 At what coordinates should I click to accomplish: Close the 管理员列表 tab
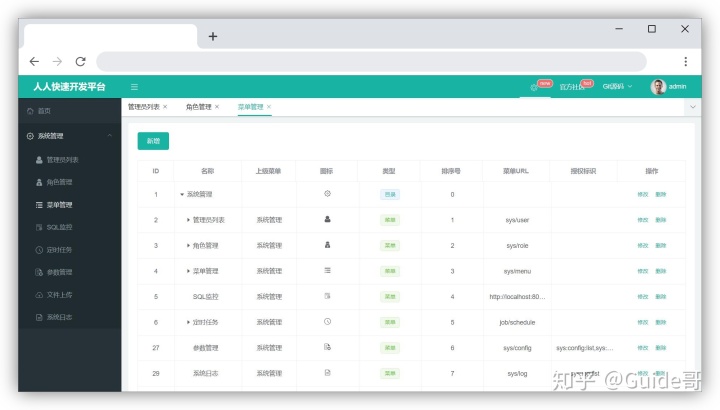tap(165, 107)
